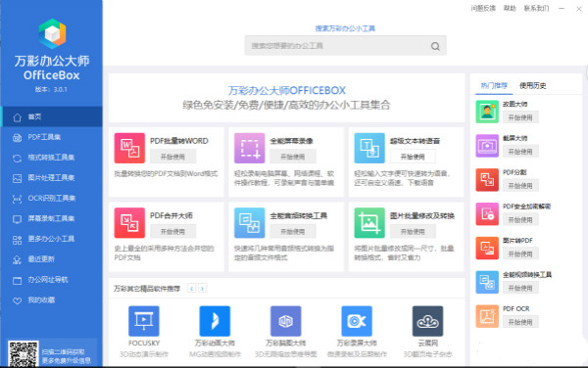Click the 改图大师 portrait icon
Image resolution: width=588 pixels, height=368 pixels.
(487, 112)
